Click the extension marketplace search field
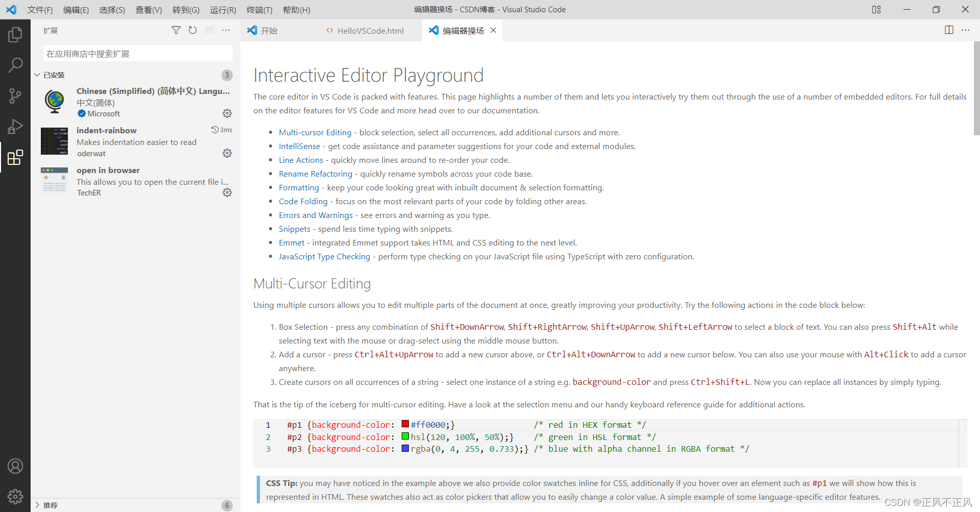This screenshot has height=512, width=980. tap(138, 53)
